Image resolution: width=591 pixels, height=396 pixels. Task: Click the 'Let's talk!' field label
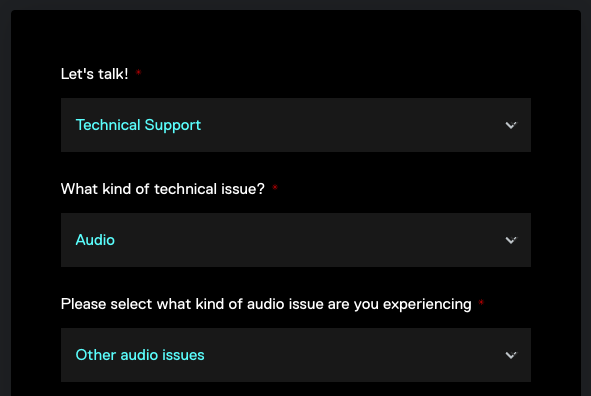tap(95, 74)
